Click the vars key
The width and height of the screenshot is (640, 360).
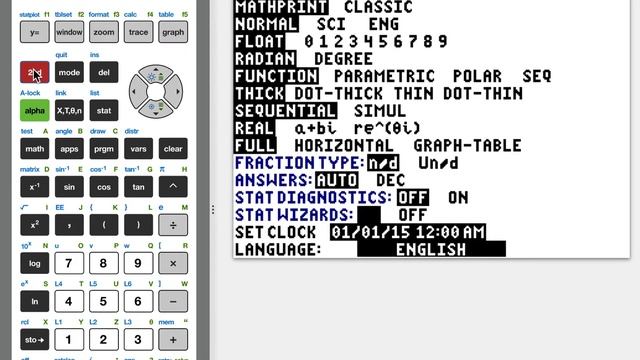pos(138,149)
